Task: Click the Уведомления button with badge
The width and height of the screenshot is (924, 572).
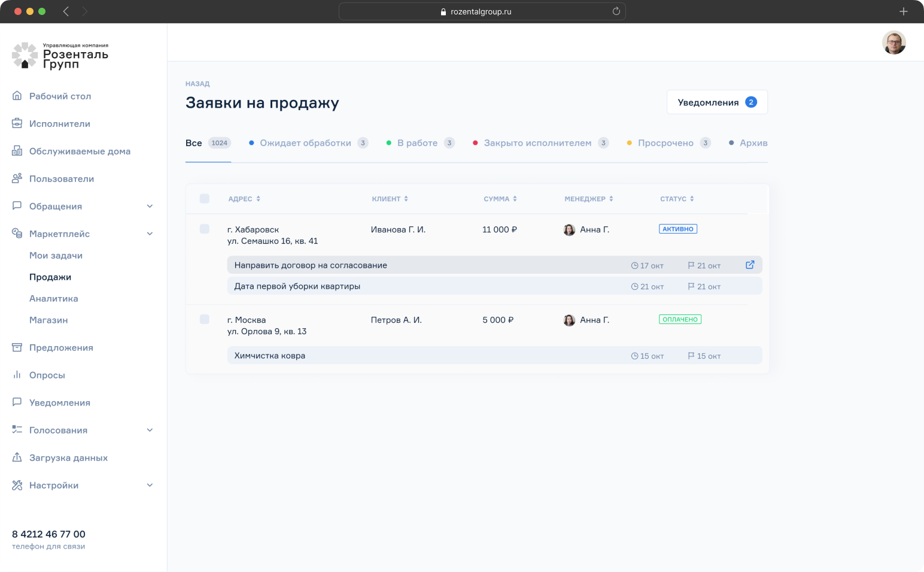Action: [716, 102]
